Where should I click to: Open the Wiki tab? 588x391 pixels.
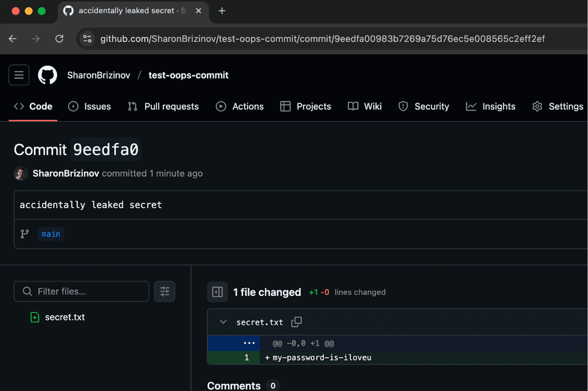pyautogui.click(x=365, y=106)
